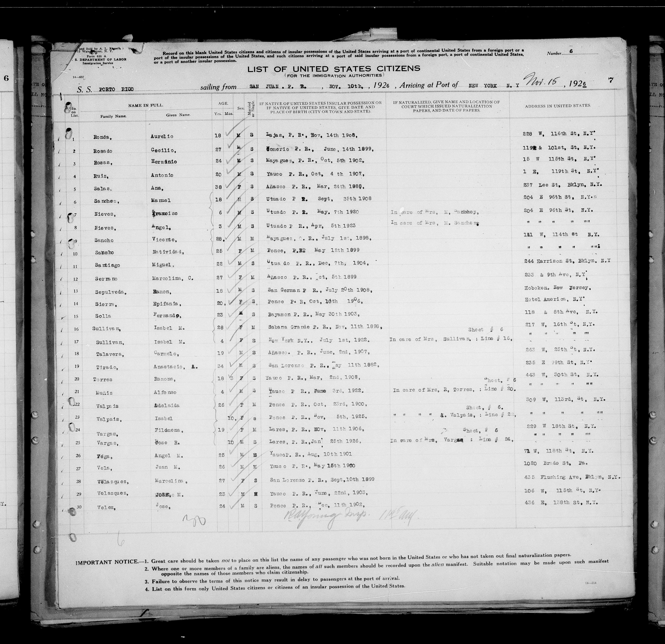The height and width of the screenshot is (644, 665).
Task: Click the page number '7' at top right
Action: (611, 80)
